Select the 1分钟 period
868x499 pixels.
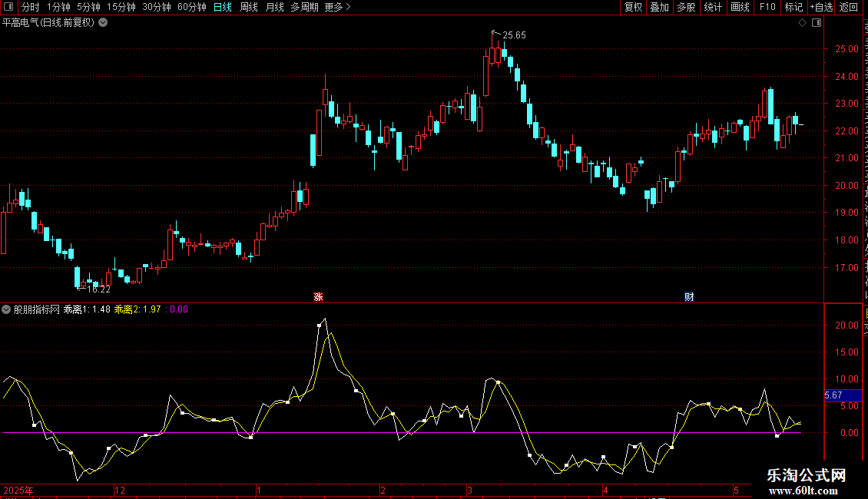coord(58,7)
